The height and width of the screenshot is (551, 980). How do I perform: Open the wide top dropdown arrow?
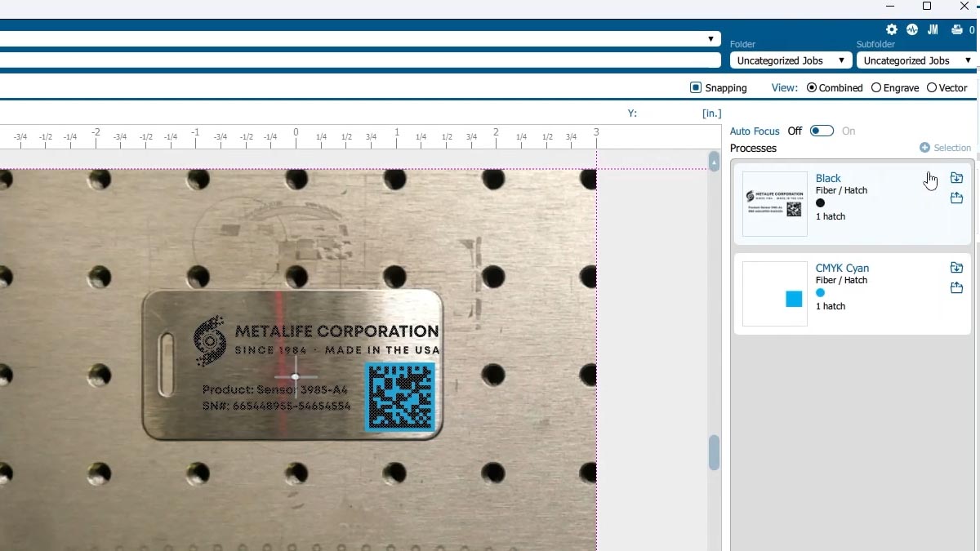pos(710,39)
